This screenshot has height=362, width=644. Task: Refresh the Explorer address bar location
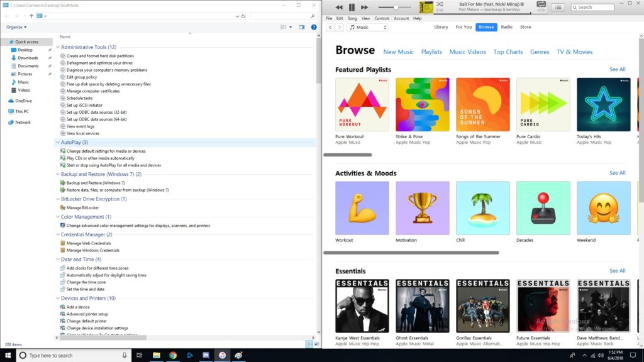point(242,16)
